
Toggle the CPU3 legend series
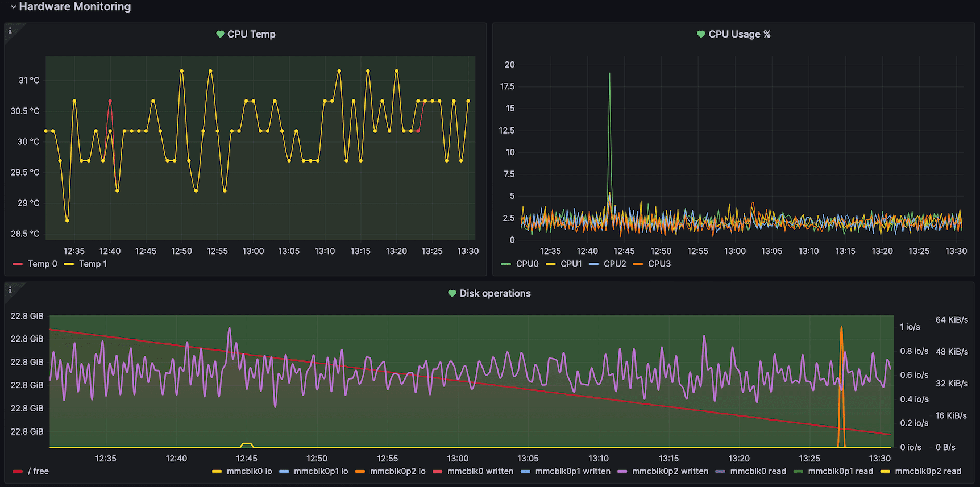tap(659, 264)
